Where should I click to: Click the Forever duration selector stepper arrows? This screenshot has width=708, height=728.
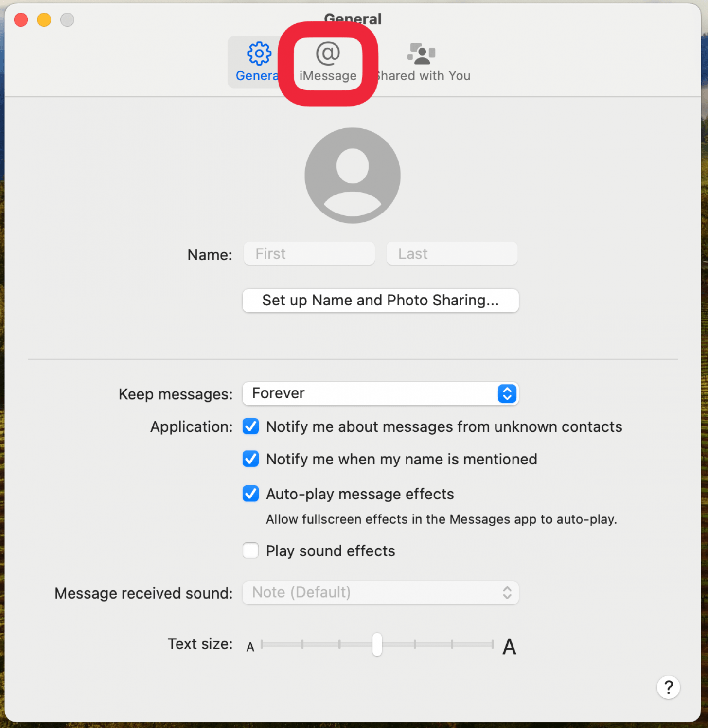click(507, 394)
